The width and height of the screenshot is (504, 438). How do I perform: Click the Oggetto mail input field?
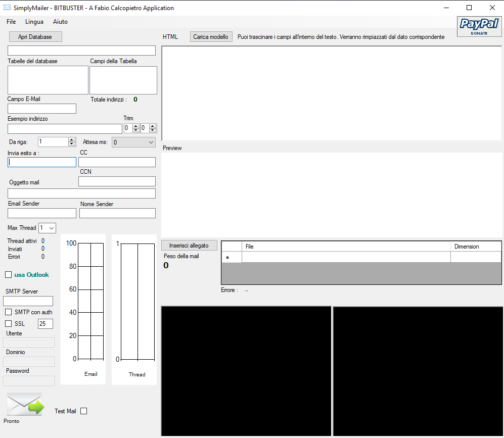click(82, 193)
